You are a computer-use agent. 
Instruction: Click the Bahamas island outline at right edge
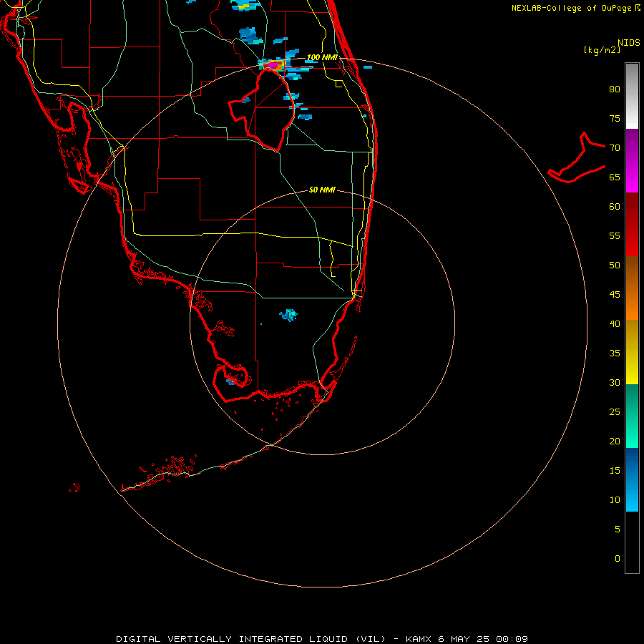click(x=577, y=157)
